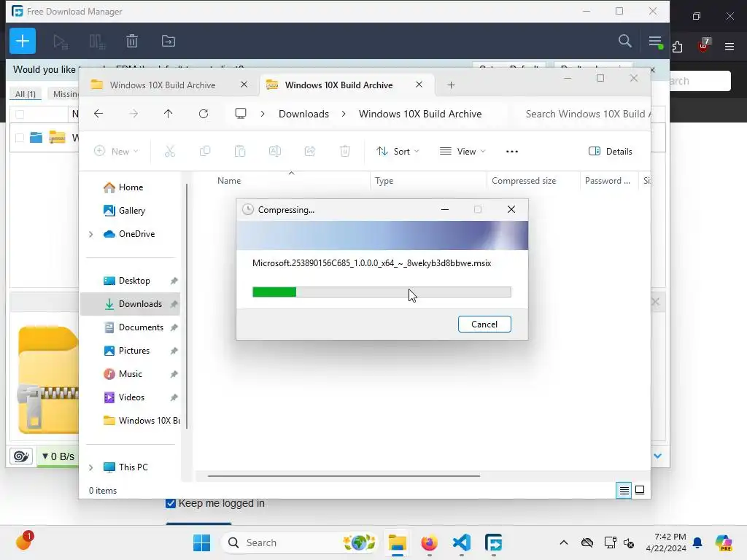Open the browser hamburger menu
This screenshot has height=560, width=747.
[729, 47]
